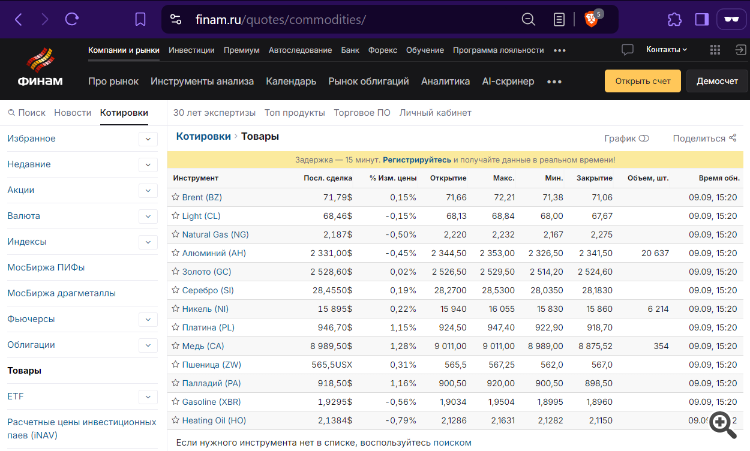The image size is (750, 451).
Task: Switch to Поиск tab
Action: click(x=27, y=113)
